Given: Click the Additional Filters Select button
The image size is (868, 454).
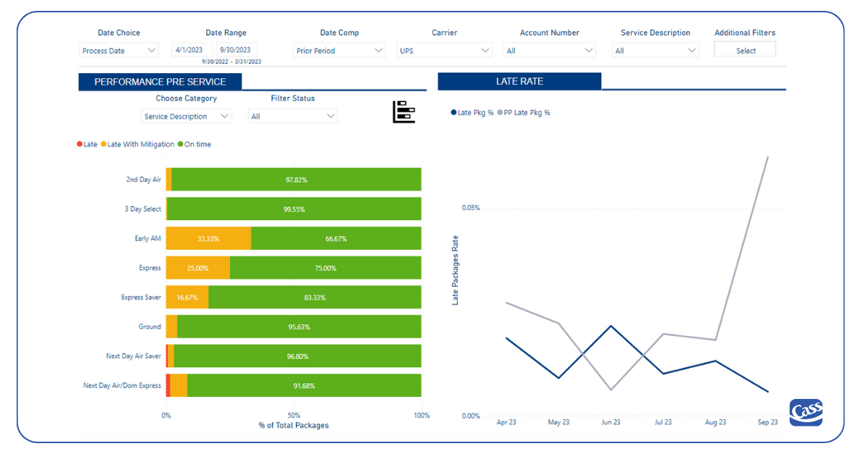Looking at the screenshot, I should click(x=744, y=49).
